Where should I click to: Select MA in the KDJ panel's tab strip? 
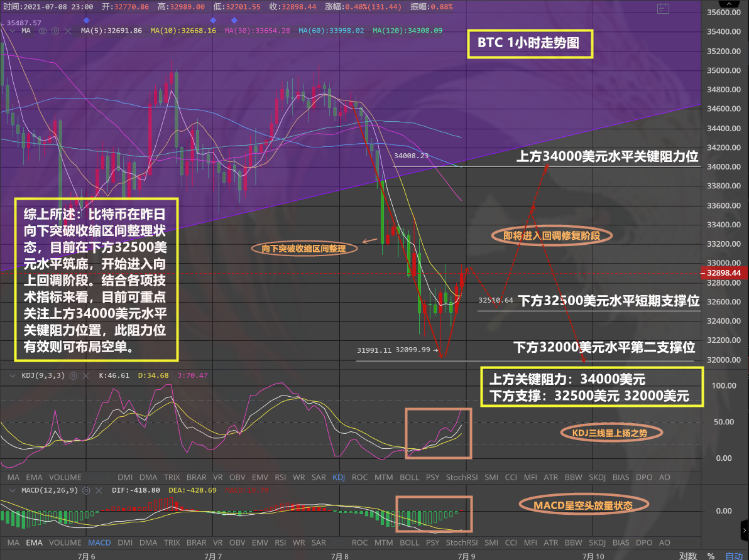click(13, 477)
